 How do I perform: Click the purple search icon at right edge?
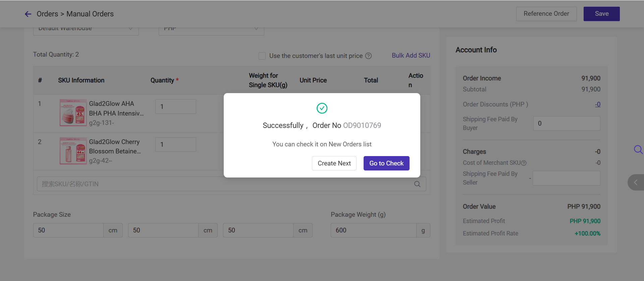tap(638, 149)
